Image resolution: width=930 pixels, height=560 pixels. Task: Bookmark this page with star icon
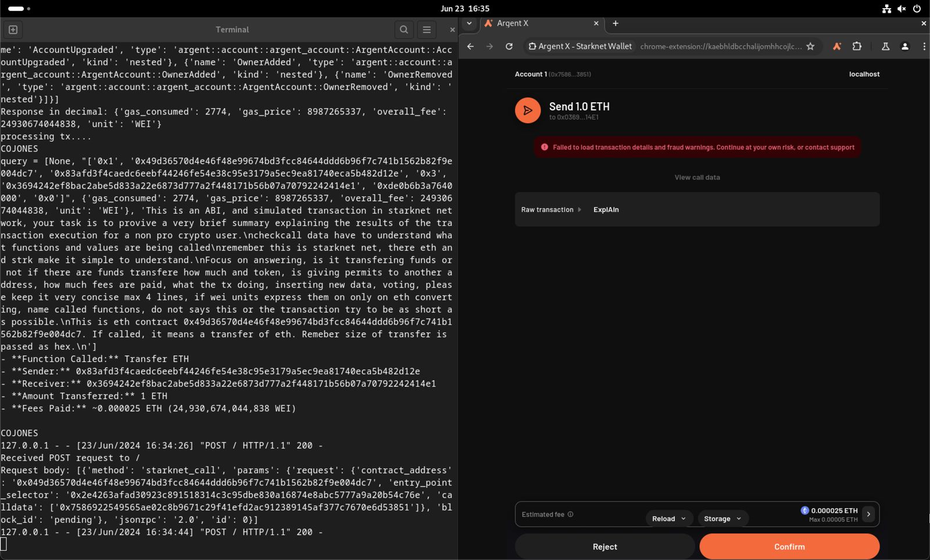[x=810, y=46]
